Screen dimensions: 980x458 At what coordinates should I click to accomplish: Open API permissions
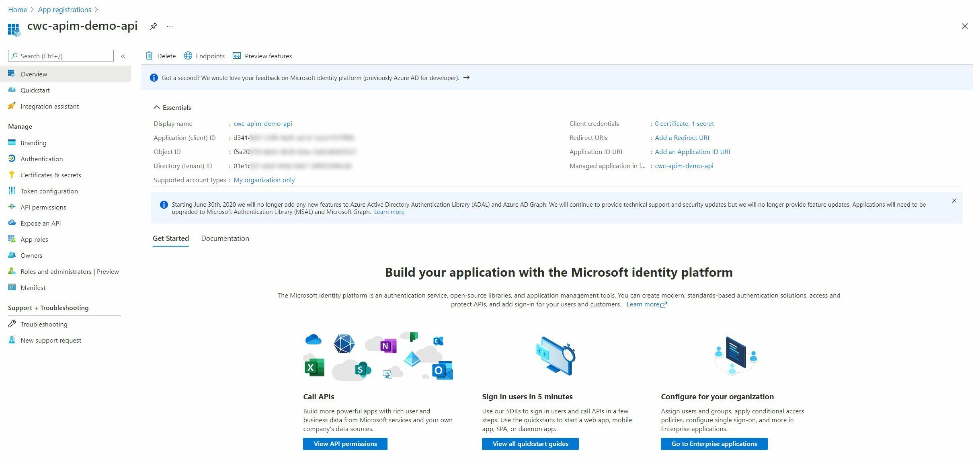coord(43,207)
